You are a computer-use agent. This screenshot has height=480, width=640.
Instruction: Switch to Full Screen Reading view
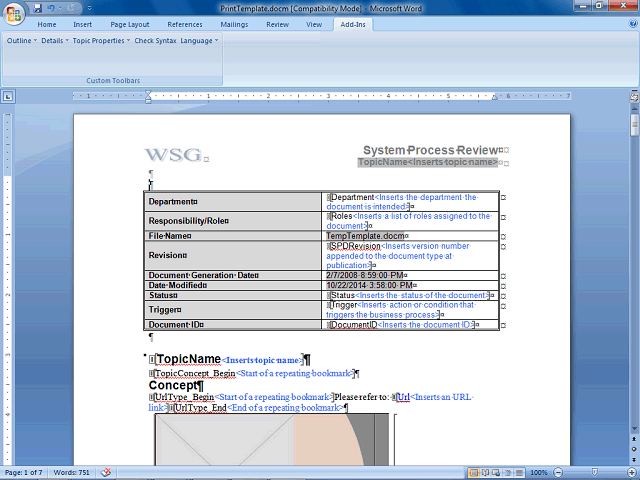pyautogui.click(x=486, y=473)
